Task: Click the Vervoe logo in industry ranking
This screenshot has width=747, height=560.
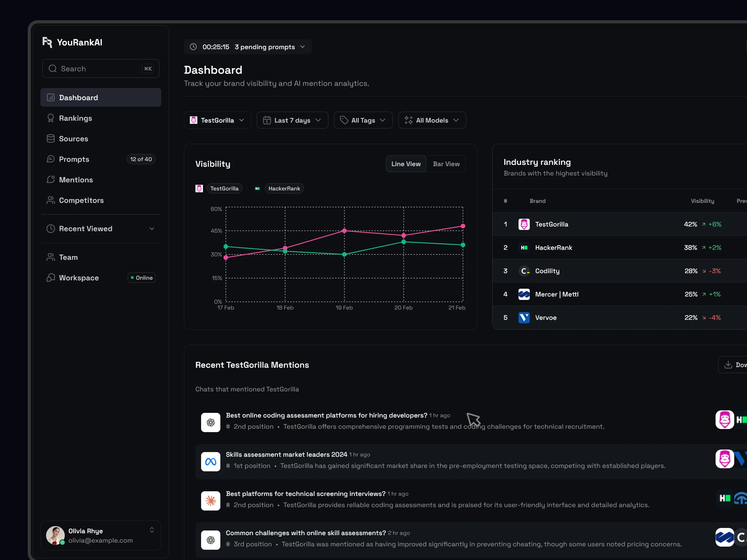Action: click(x=524, y=318)
